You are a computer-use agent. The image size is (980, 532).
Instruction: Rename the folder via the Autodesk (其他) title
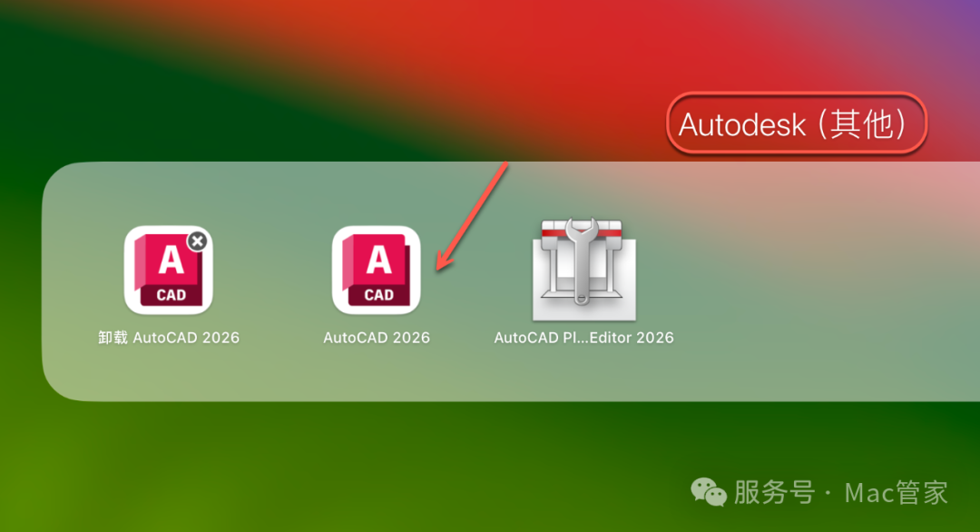click(792, 123)
